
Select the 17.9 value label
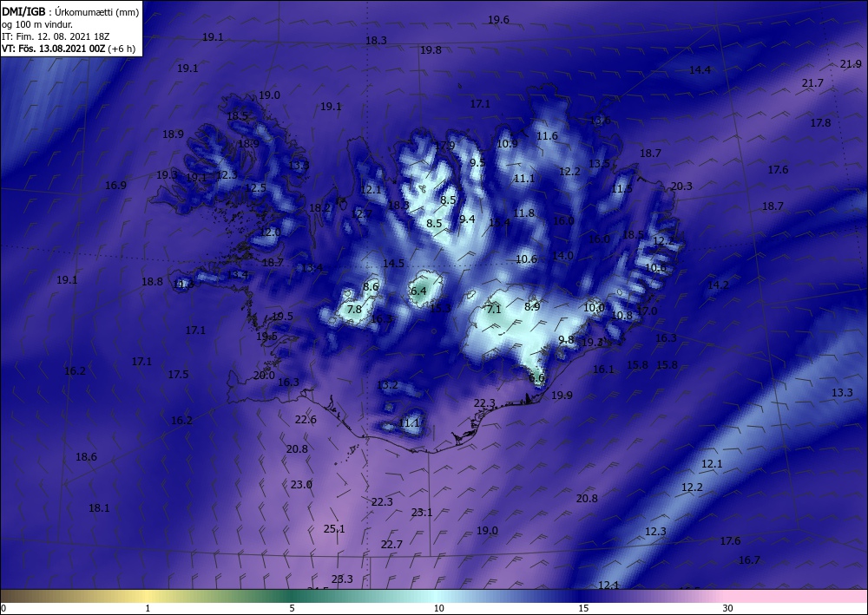[444, 146]
